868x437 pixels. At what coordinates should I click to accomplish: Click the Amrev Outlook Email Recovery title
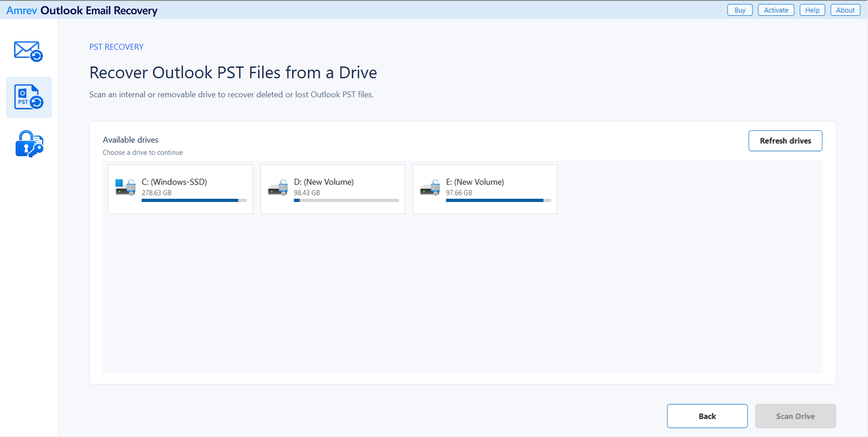82,10
